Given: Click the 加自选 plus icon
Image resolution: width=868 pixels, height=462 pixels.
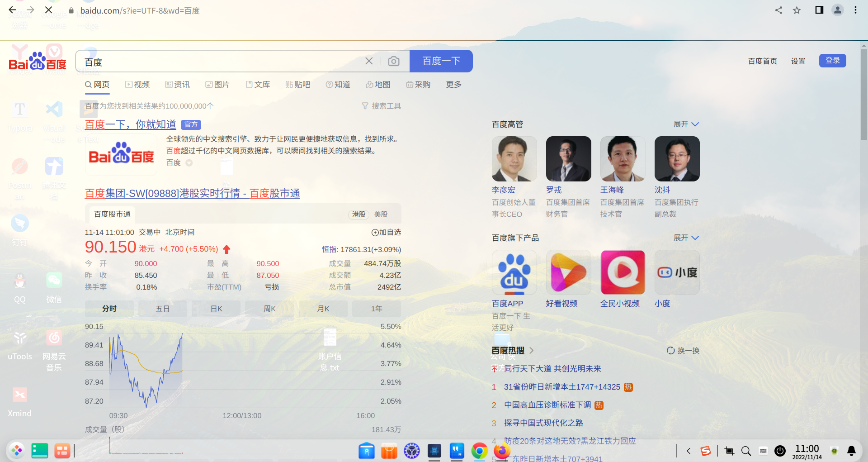Looking at the screenshot, I should tap(375, 233).
